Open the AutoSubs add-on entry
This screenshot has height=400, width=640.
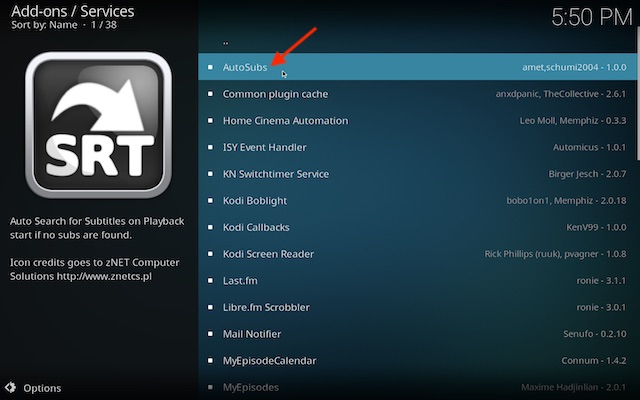pos(417,67)
